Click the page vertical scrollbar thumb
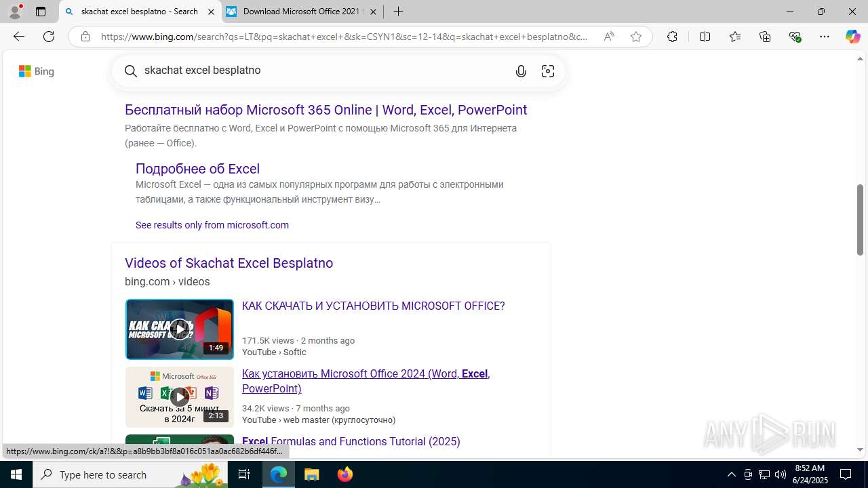The height and width of the screenshot is (488, 868). (860, 220)
